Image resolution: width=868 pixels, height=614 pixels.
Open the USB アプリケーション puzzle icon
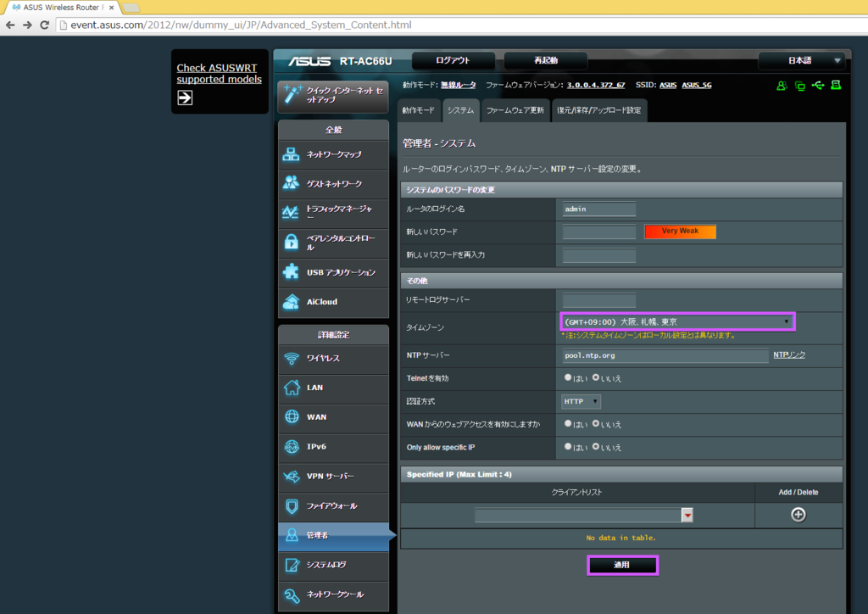coord(291,271)
